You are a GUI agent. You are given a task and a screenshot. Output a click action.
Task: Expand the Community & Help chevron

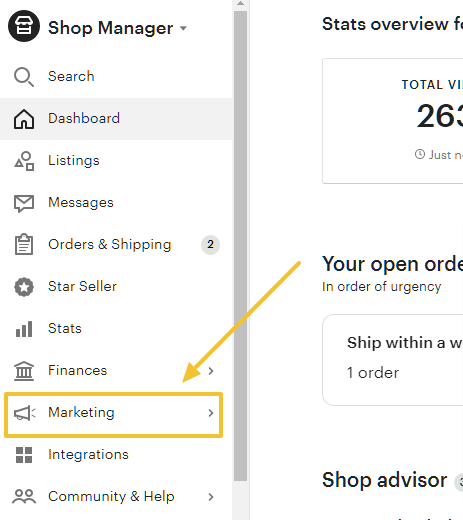[211, 497]
